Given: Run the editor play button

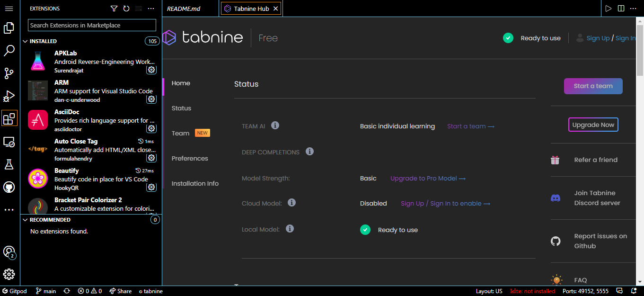Looking at the screenshot, I should pos(609,9).
